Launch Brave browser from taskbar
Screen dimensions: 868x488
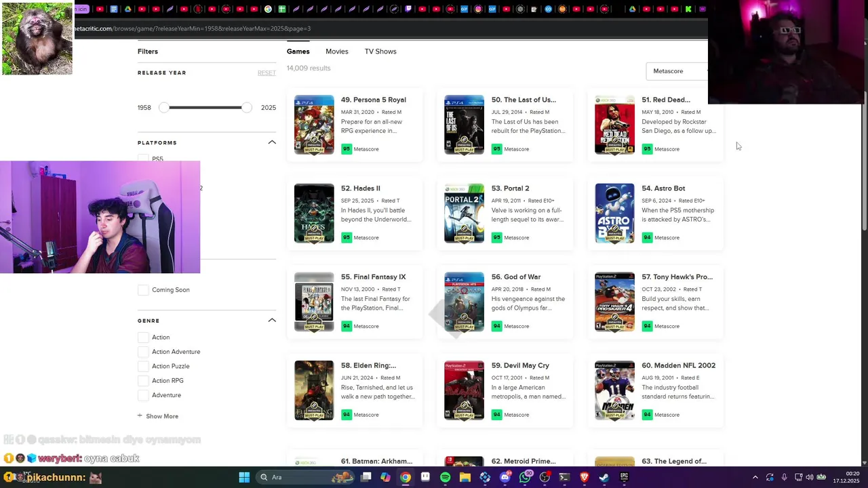[584, 477]
